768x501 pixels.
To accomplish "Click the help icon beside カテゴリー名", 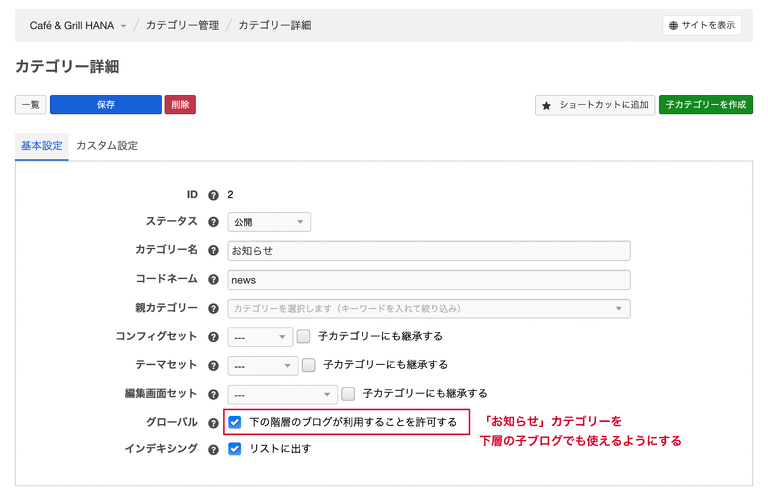I will pos(213,250).
